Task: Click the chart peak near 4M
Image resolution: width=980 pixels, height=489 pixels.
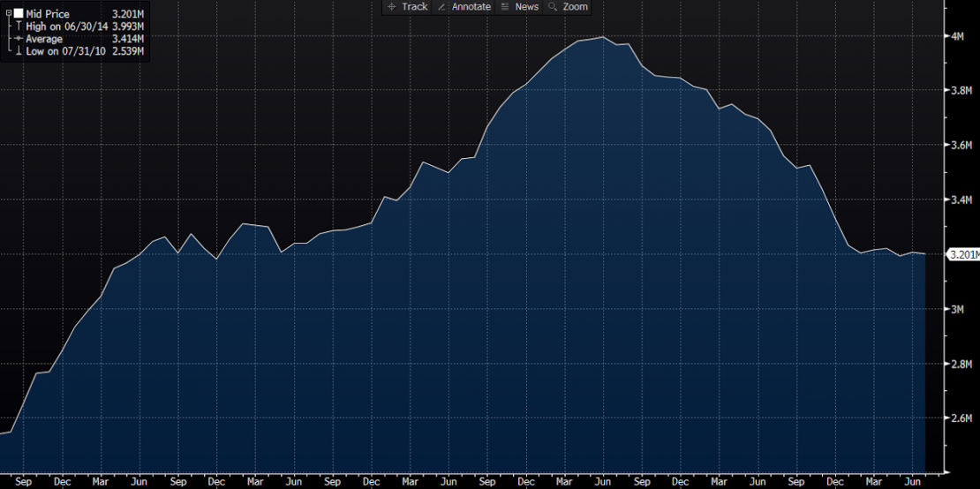Action: [x=602, y=37]
